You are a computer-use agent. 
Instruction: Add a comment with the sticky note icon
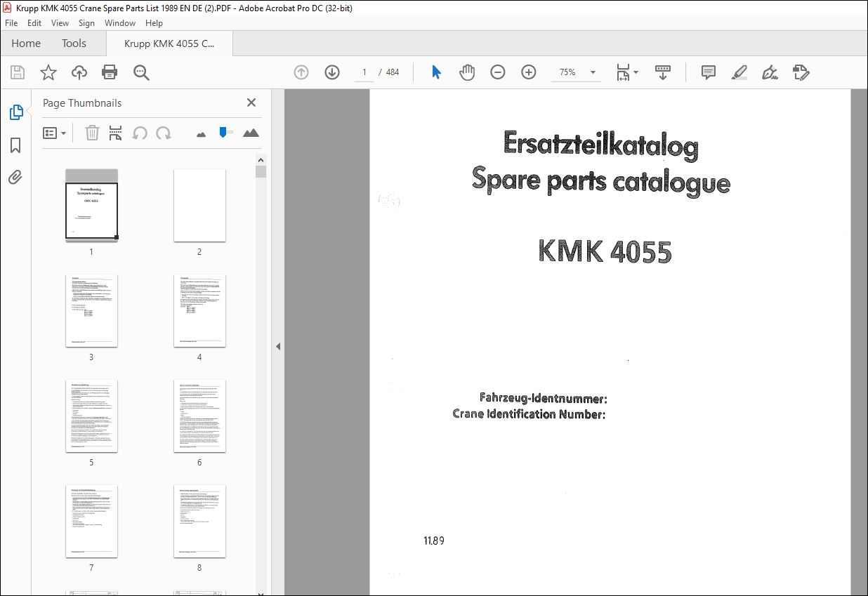[x=709, y=72]
